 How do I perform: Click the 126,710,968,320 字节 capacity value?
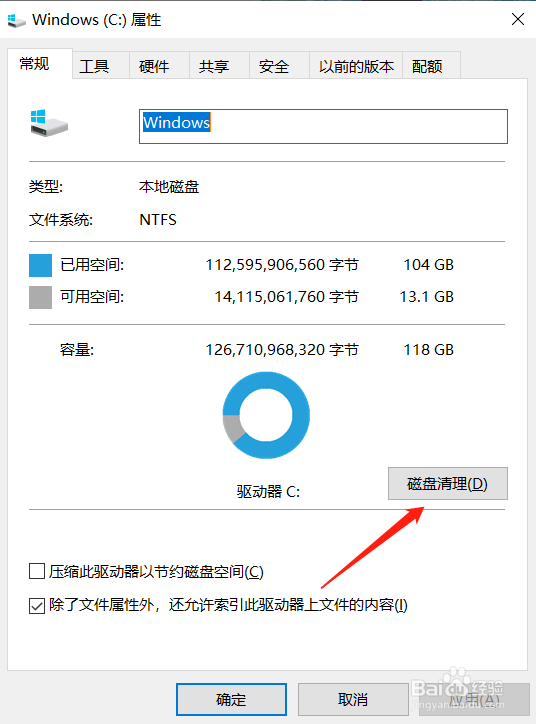coord(282,350)
